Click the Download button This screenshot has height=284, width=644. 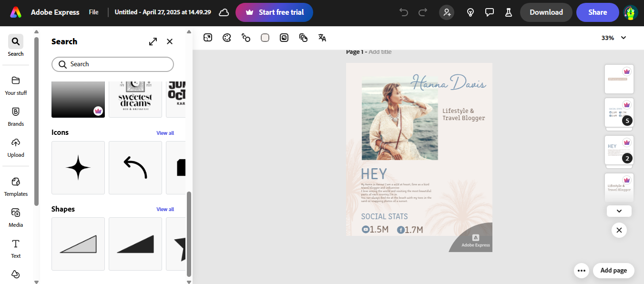(x=546, y=12)
